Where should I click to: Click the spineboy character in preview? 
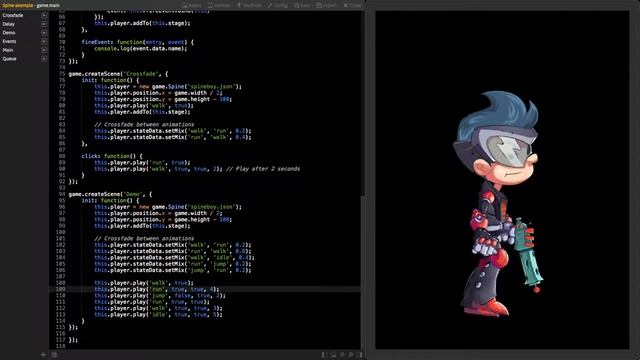coord(499,203)
